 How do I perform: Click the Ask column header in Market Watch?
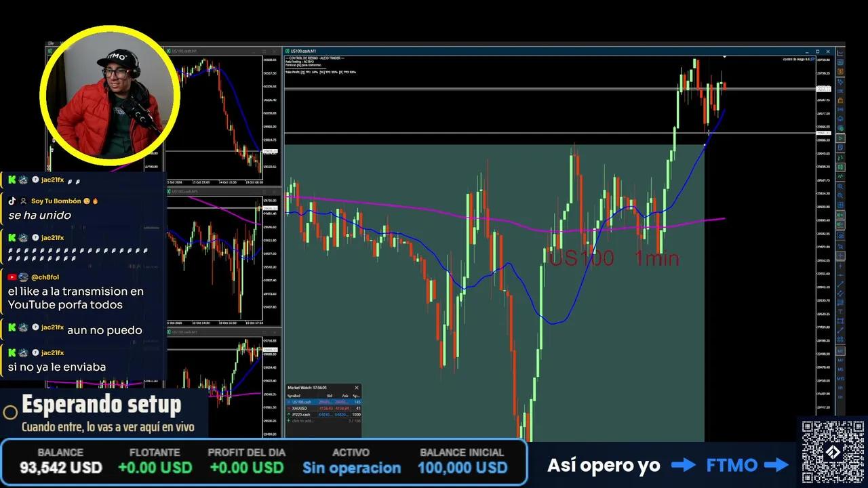pos(345,396)
